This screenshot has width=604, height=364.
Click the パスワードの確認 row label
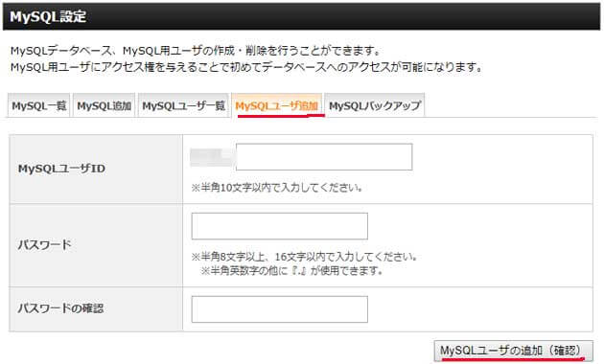(60, 308)
